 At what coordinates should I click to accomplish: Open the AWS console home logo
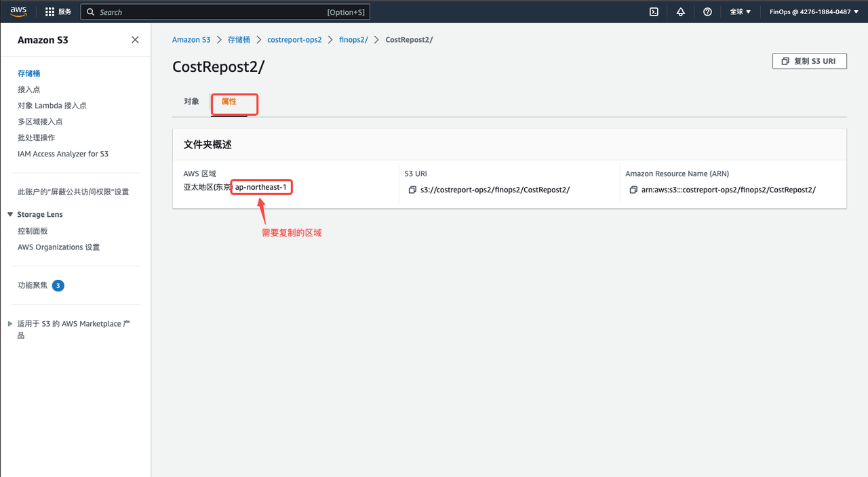point(18,12)
